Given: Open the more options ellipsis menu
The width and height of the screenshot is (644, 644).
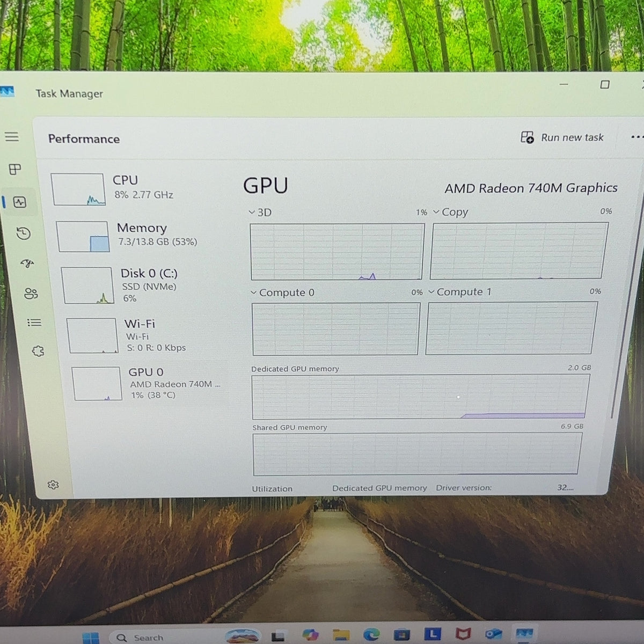Looking at the screenshot, I should point(637,137).
